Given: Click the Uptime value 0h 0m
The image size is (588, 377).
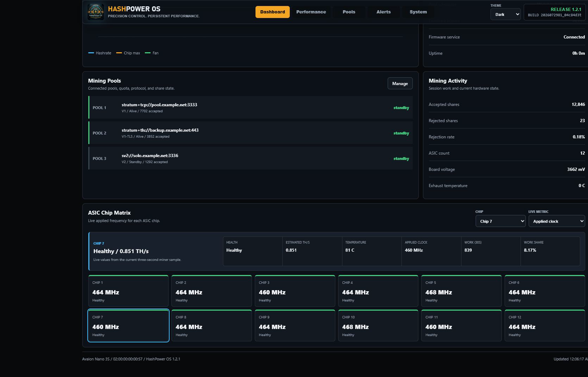Looking at the screenshot, I should tap(578, 53).
